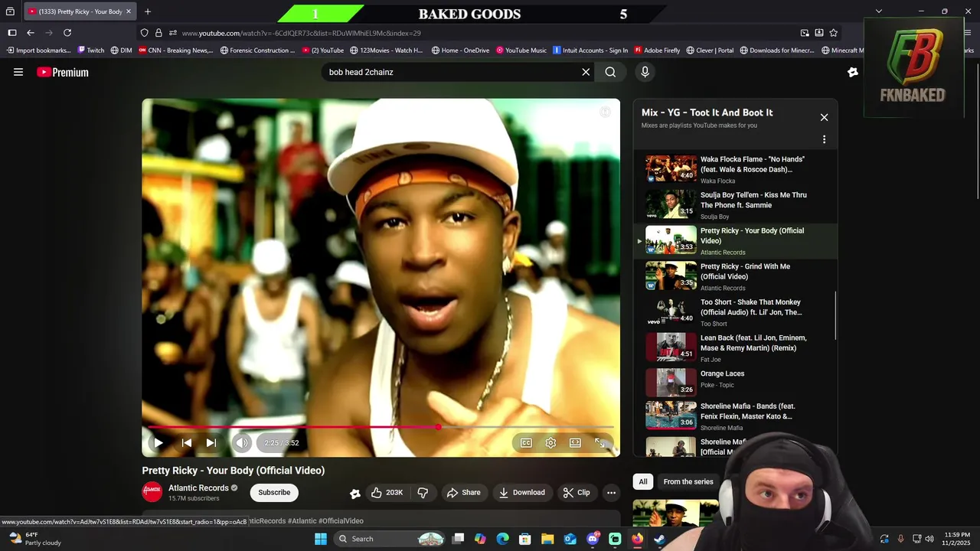Click the sparkle Ask icon beside like
Image resolution: width=980 pixels, height=551 pixels.
tap(354, 494)
